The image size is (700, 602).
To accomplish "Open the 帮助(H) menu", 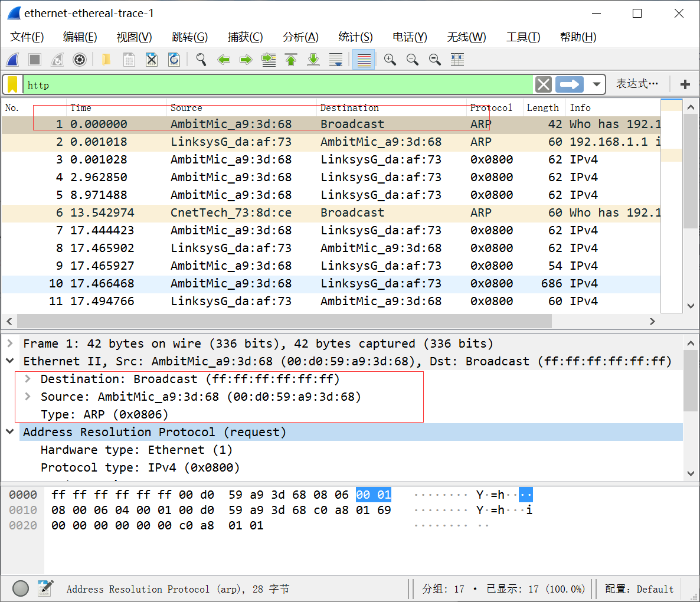I will (x=578, y=37).
